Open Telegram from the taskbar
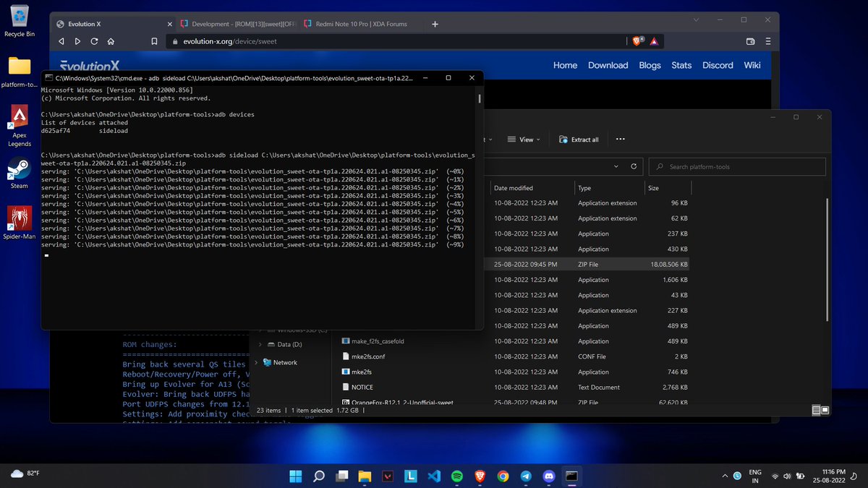The height and width of the screenshot is (488, 868). point(525,476)
